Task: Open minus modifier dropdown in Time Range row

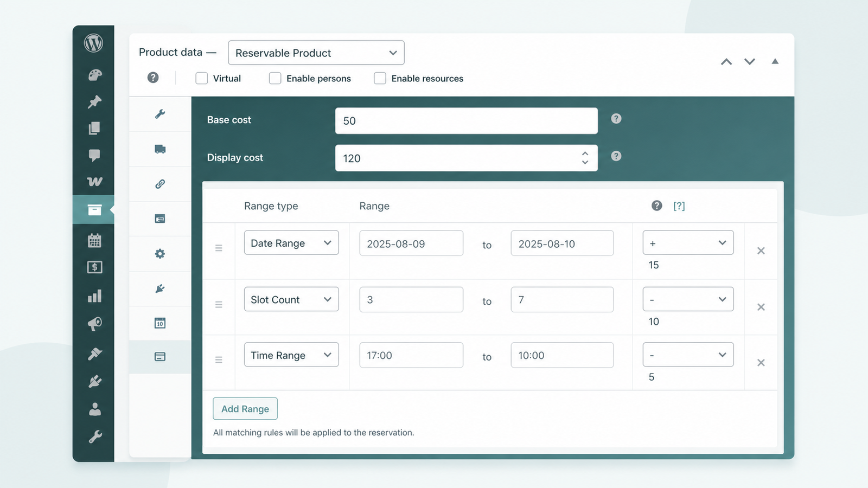Action: coord(688,355)
